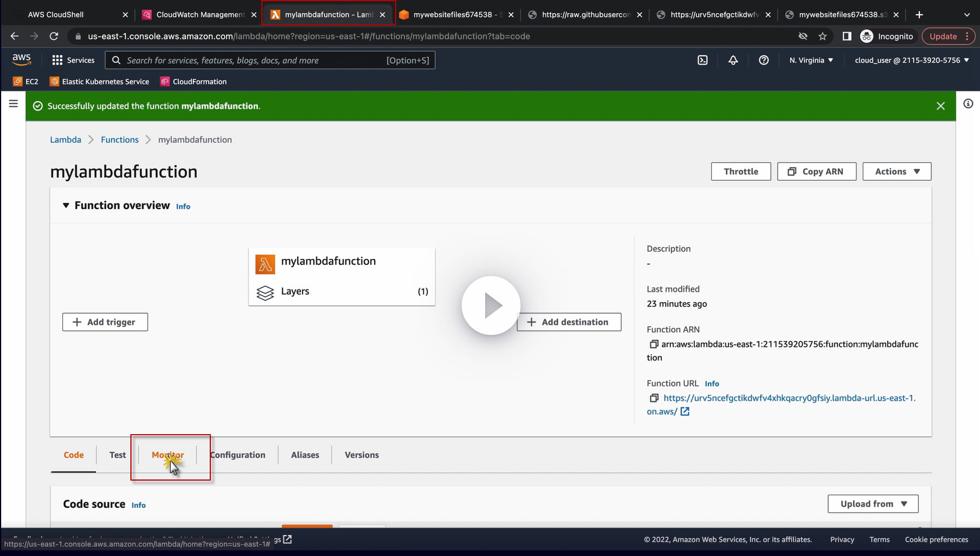Switch to the Test tab

click(x=118, y=455)
